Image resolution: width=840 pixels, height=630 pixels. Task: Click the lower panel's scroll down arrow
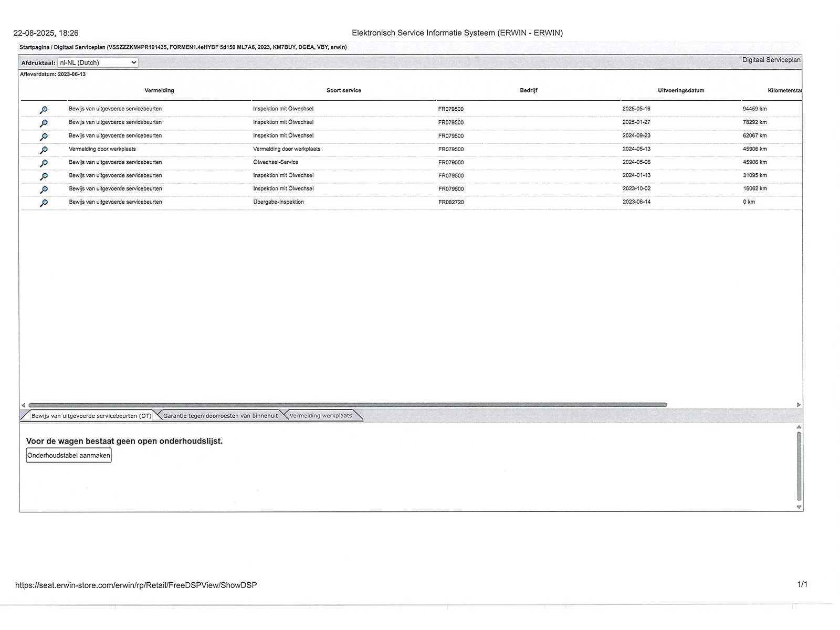tap(799, 507)
